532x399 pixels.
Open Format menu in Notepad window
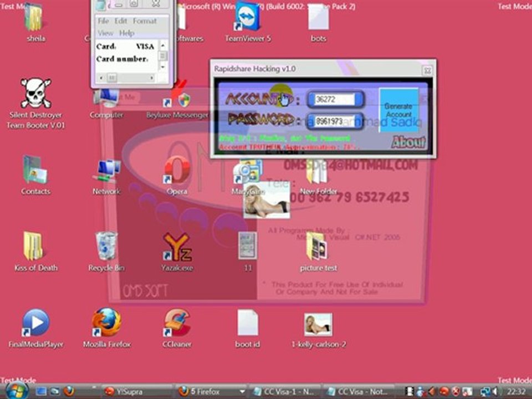click(x=145, y=21)
